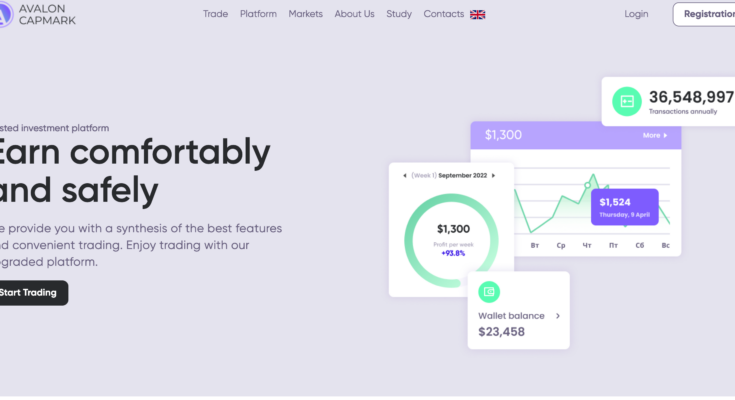The height and width of the screenshot is (400, 735).
Task: Open the Platform menu item
Action: click(x=258, y=14)
